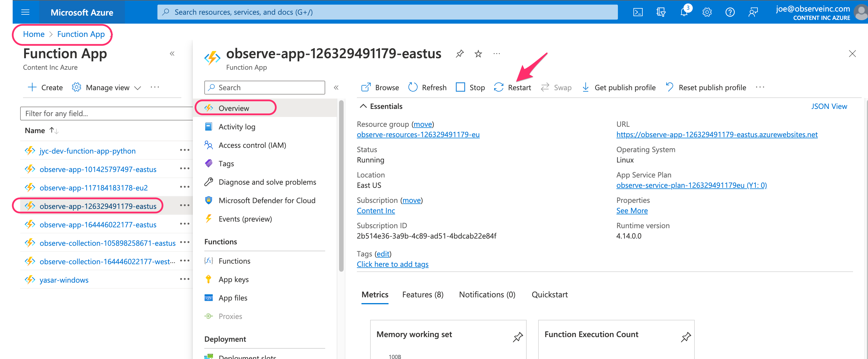Click the help question mark icon

point(730,12)
